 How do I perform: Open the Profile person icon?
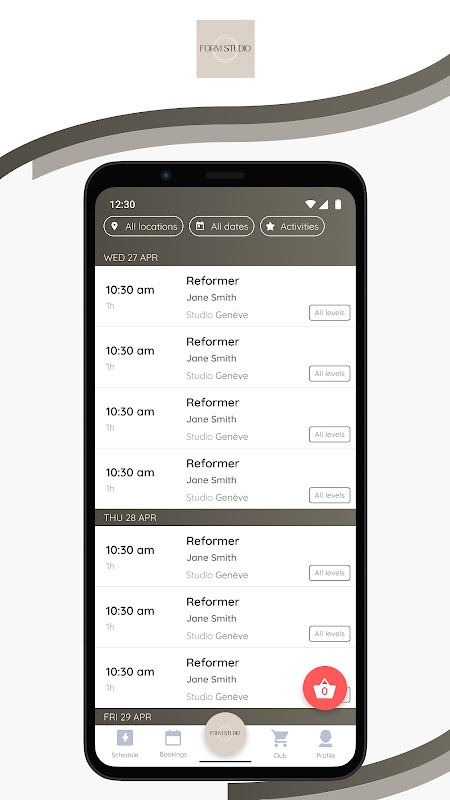(x=326, y=738)
